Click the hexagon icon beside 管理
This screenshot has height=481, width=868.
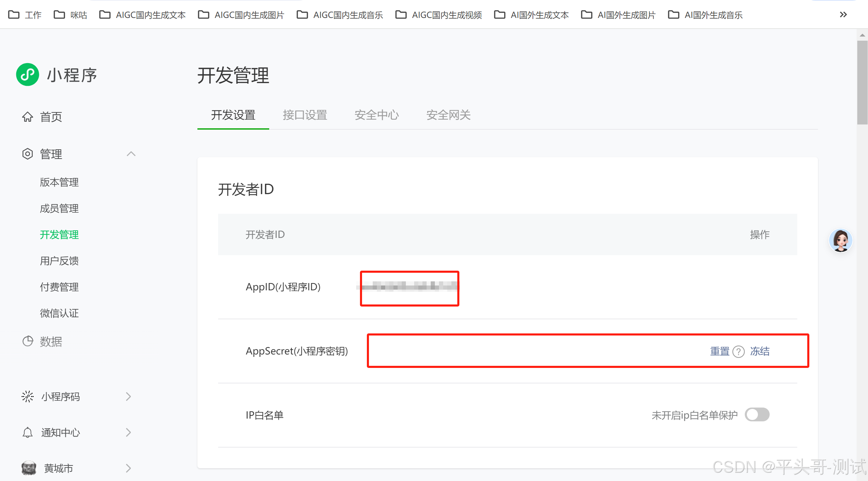[x=28, y=154]
